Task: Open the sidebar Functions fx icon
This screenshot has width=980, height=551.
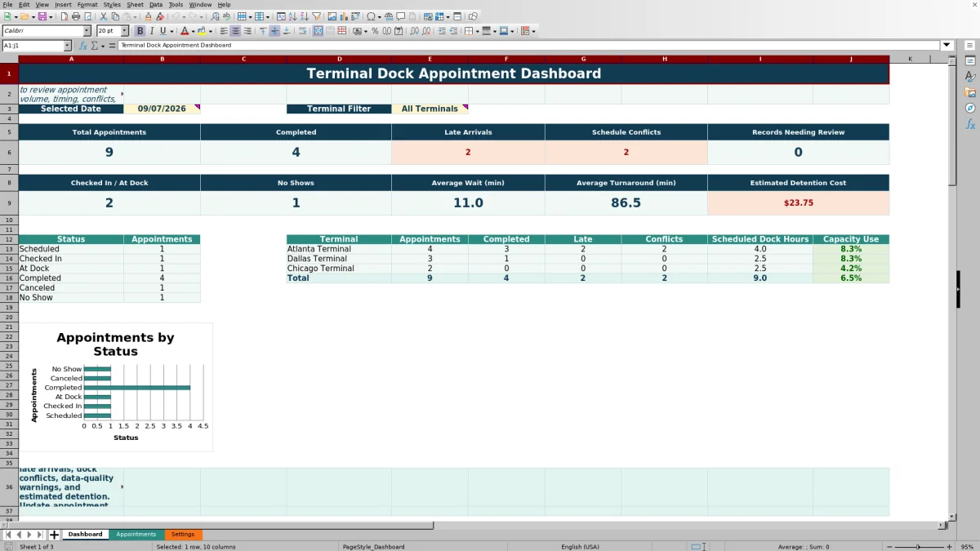Action: [x=970, y=124]
